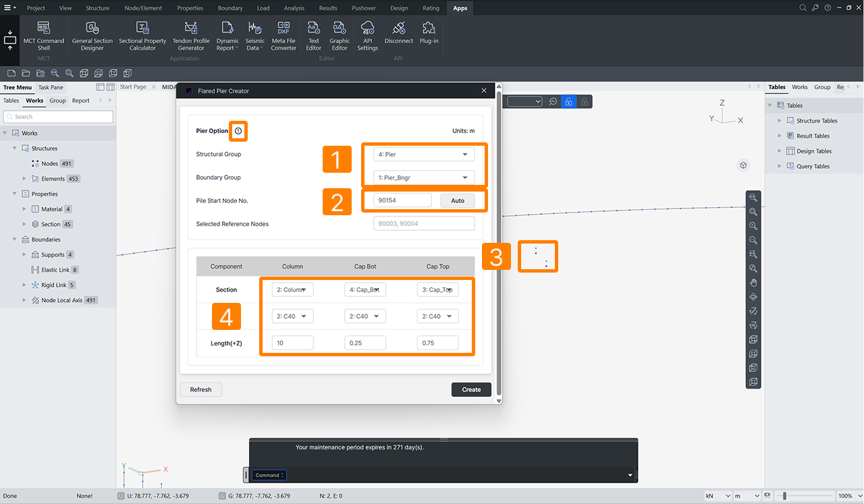Viewport: 864px width, 504px height.
Task: Expand the Elements tree node
Action: [25, 179]
